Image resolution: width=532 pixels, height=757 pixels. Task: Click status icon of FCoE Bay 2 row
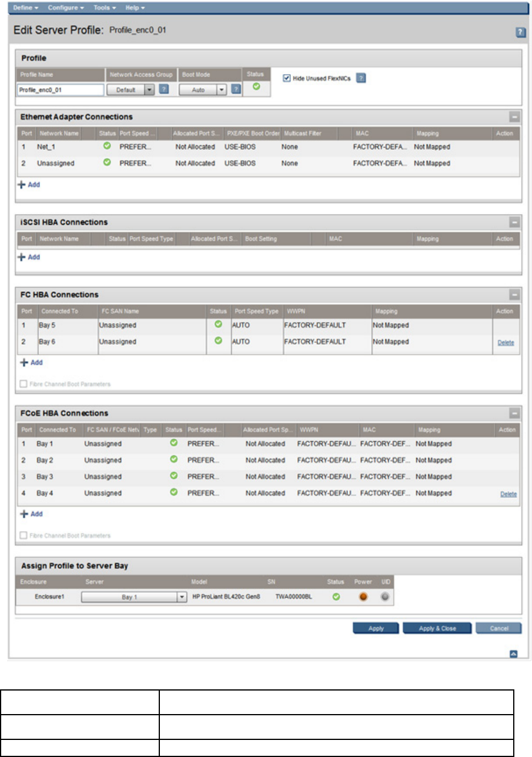173,460
